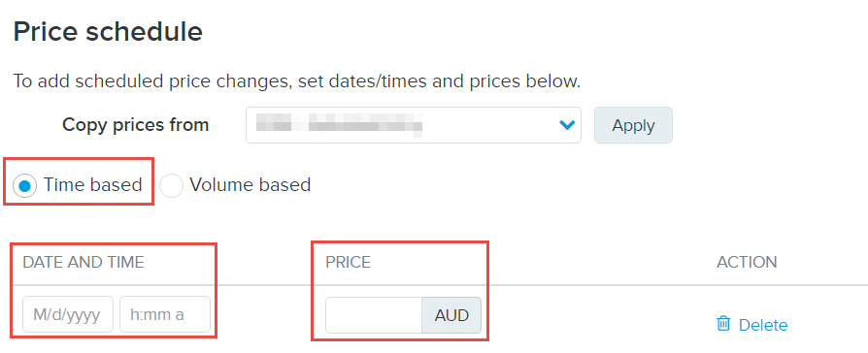The width and height of the screenshot is (868, 353).
Task: Click the trash can icon beside Delete
Action: point(723,324)
